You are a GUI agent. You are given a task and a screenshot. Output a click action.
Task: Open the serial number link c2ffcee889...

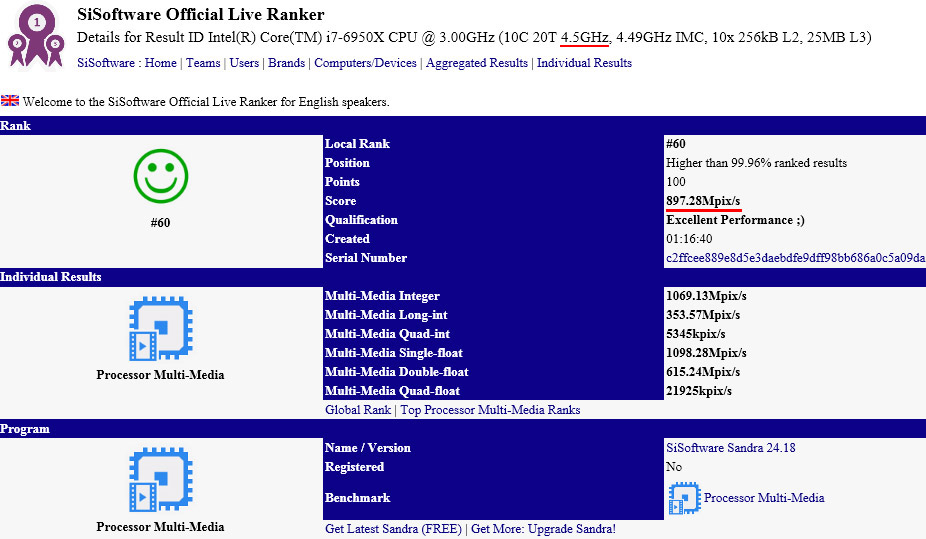click(x=795, y=258)
